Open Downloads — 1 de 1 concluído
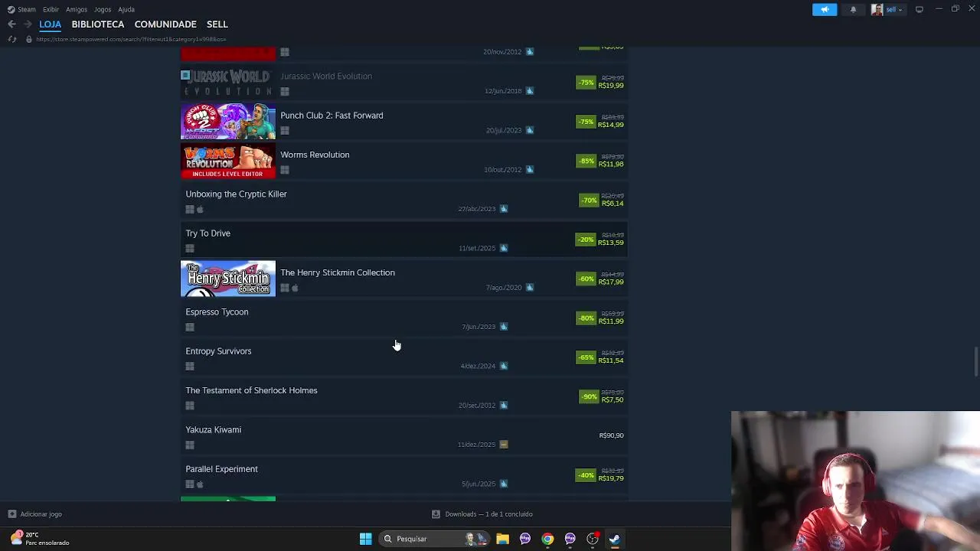This screenshot has width=980, height=551. coord(488,514)
